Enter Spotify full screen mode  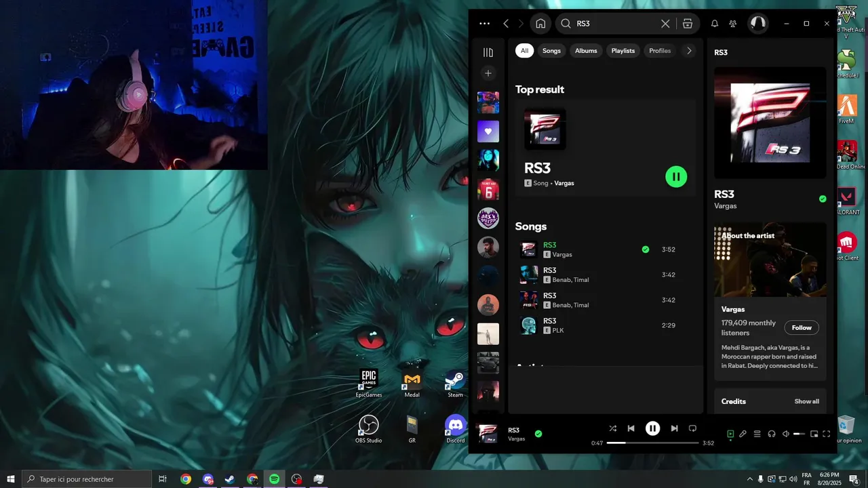click(827, 434)
